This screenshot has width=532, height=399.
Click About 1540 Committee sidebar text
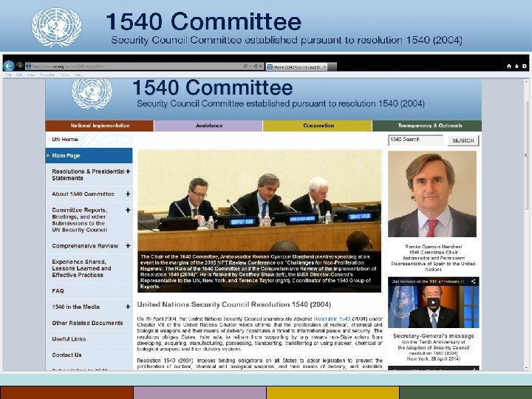[83, 194]
